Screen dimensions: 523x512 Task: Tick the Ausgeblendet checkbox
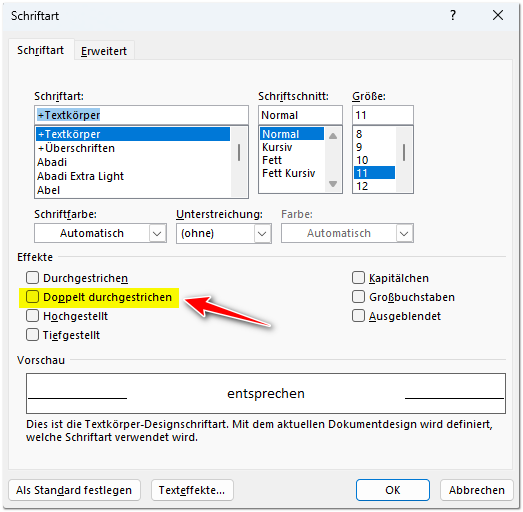coord(358,316)
